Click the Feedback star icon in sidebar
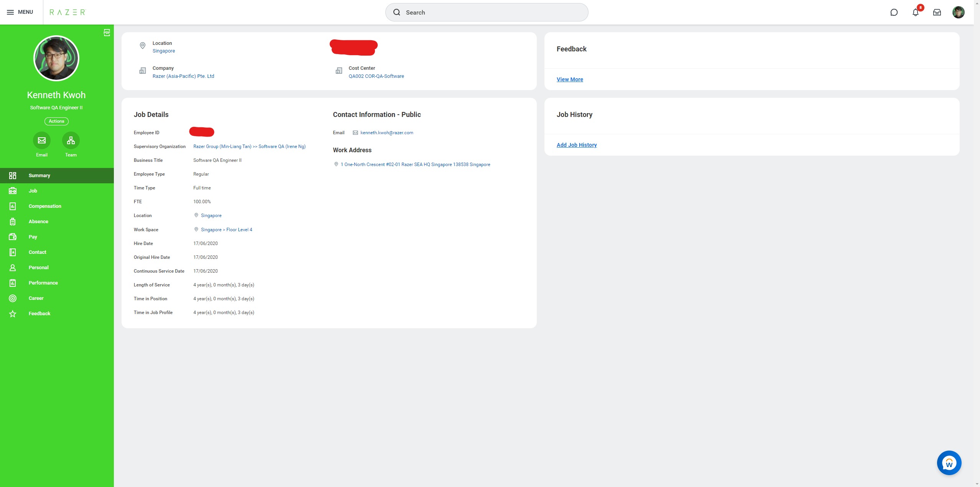The height and width of the screenshot is (487, 980). (x=13, y=313)
